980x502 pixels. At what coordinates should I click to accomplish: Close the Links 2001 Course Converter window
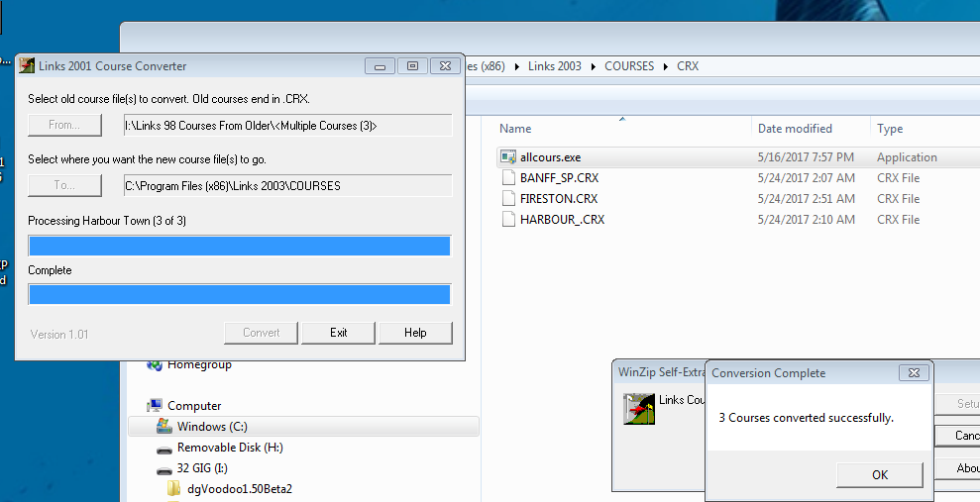click(x=446, y=65)
